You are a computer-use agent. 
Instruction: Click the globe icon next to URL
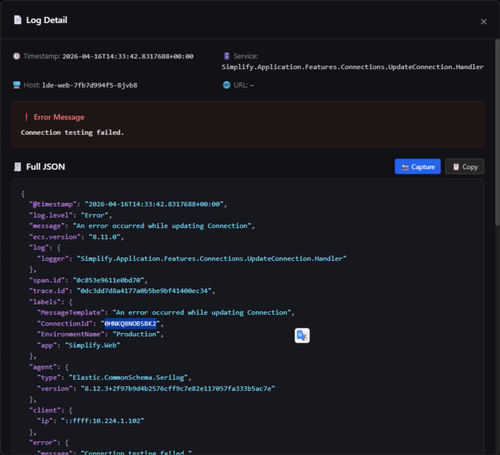tap(226, 85)
